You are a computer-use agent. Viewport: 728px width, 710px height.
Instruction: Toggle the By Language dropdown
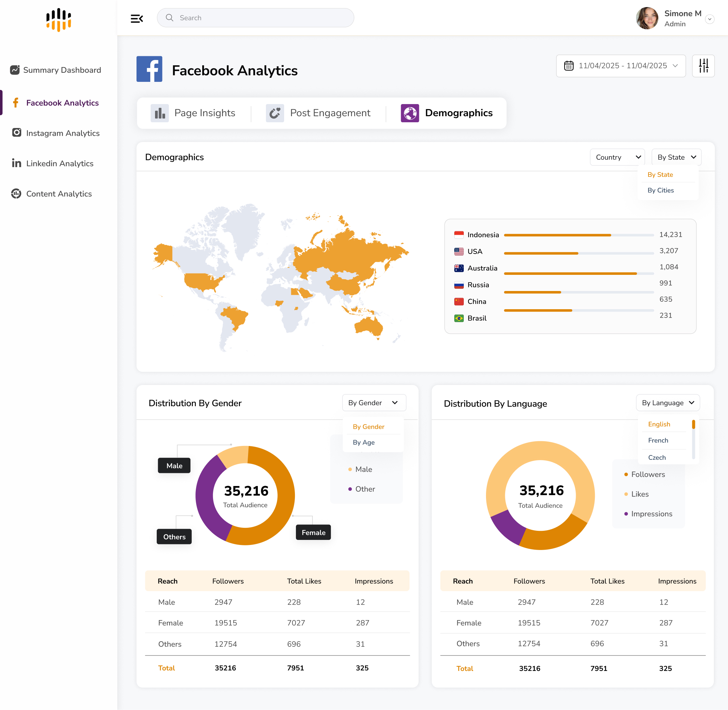point(668,403)
